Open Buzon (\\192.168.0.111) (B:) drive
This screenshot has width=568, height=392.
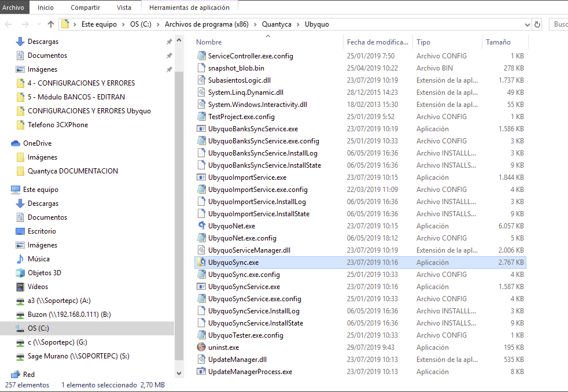(69, 315)
